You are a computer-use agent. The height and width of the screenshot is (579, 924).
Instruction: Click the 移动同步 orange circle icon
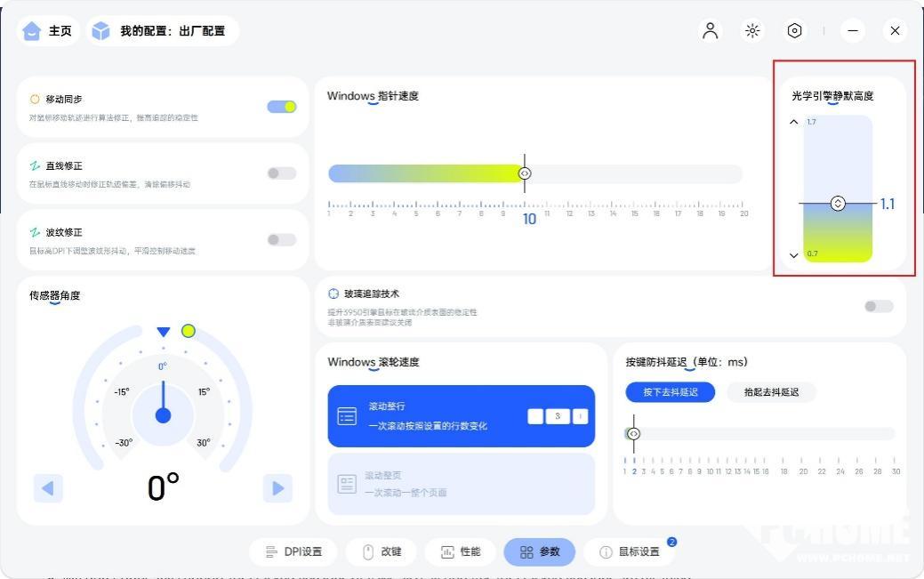35,99
